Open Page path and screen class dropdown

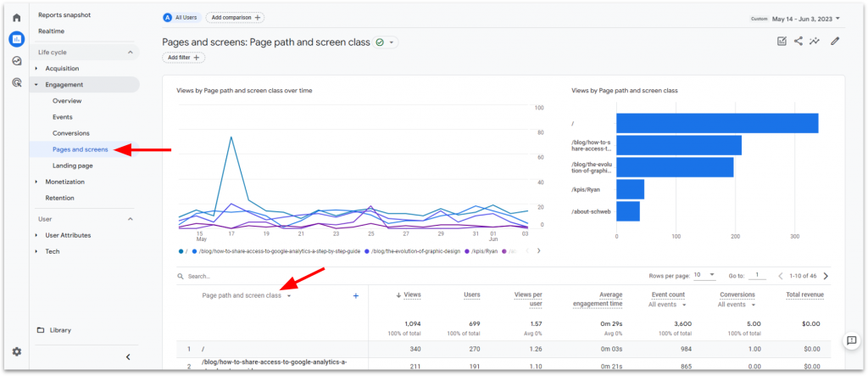[289, 296]
